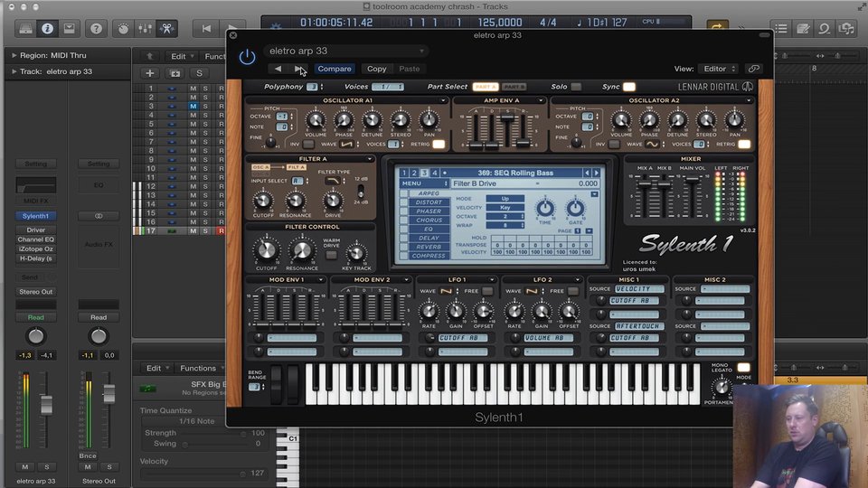Add new track with plus button
Image resolution: width=868 pixels, height=488 pixels.
coord(149,73)
